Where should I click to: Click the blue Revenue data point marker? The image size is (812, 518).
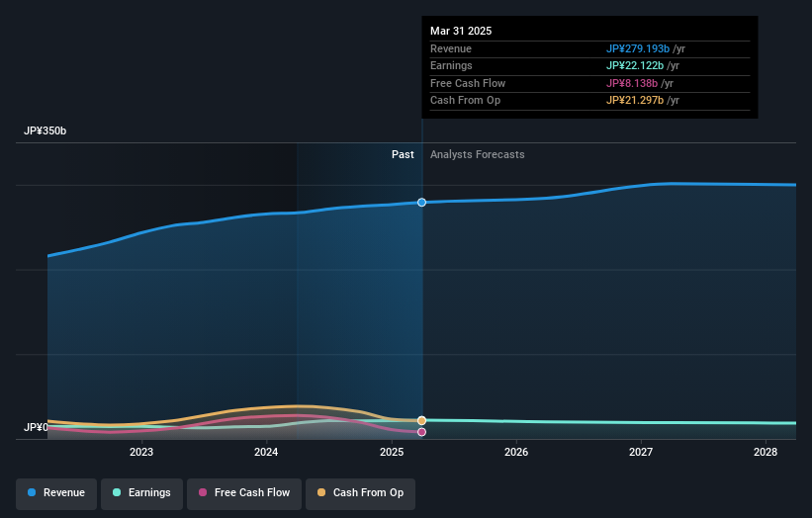[x=422, y=203]
